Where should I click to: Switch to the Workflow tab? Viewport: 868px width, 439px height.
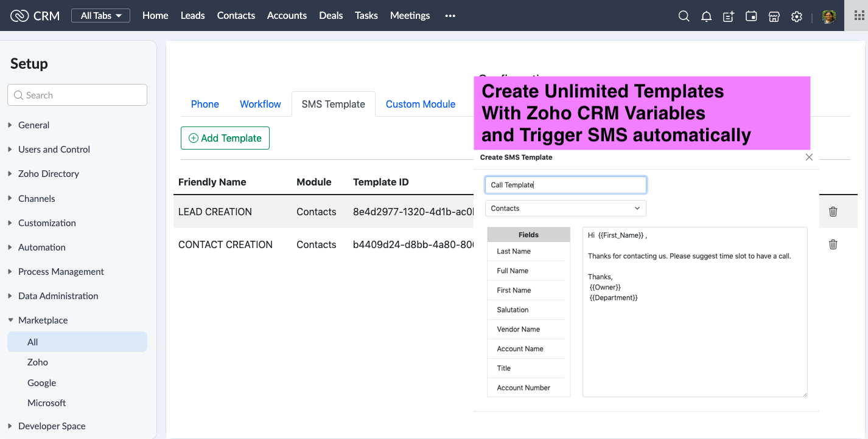pos(261,104)
